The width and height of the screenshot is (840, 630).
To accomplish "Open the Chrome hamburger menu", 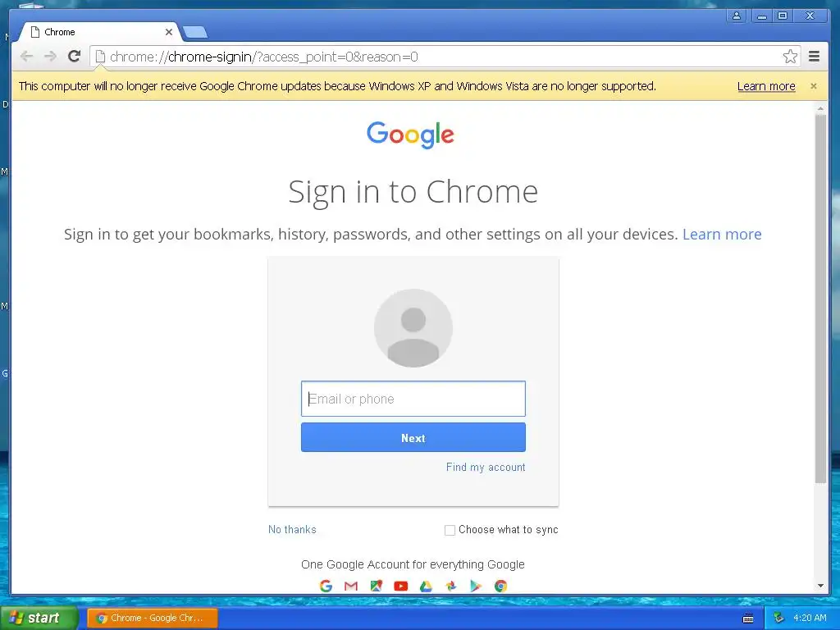I will click(x=814, y=57).
